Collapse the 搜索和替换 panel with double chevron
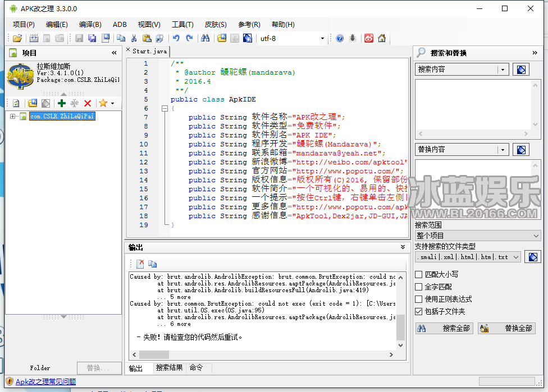 (x=535, y=53)
